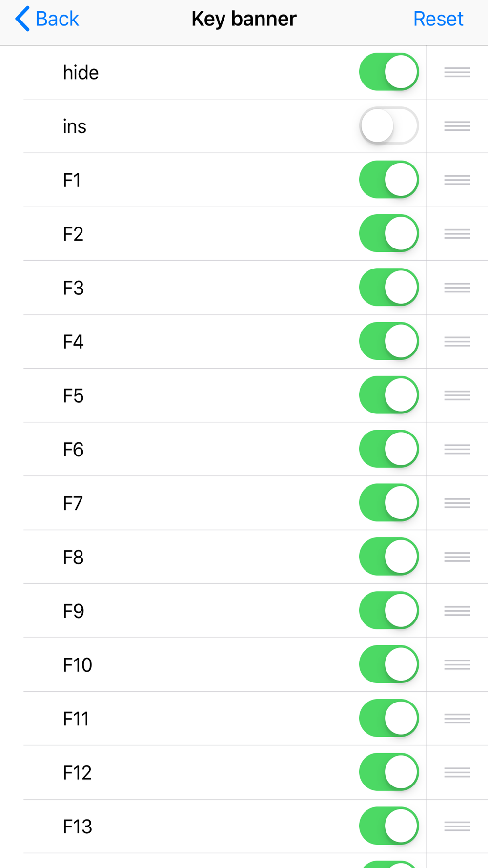Disable the hide key toggle
This screenshot has height=868, width=488.
(x=389, y=72)
